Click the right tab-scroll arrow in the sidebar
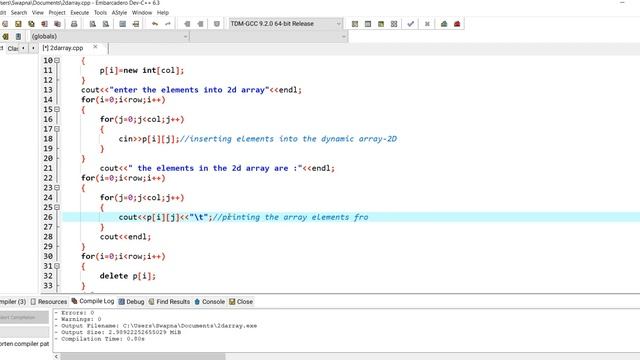This screenshot has width=640, height=360. click(x=33, y=48)
